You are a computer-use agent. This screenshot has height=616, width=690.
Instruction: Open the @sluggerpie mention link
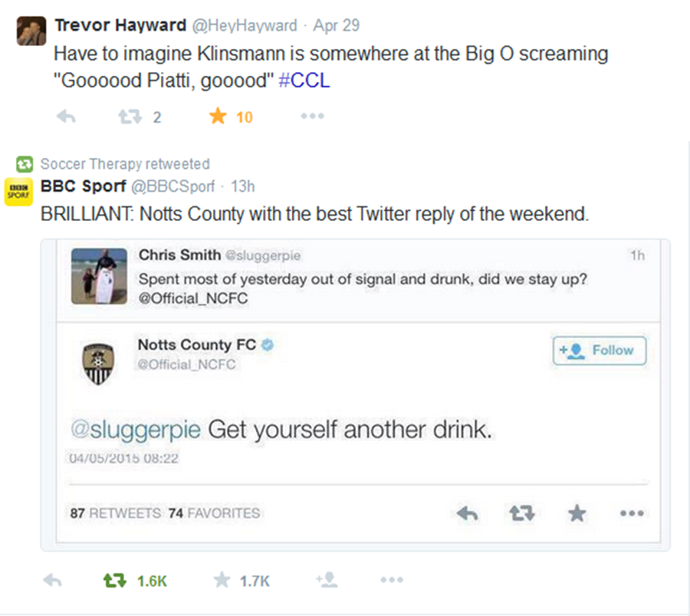tap(136, 429)
